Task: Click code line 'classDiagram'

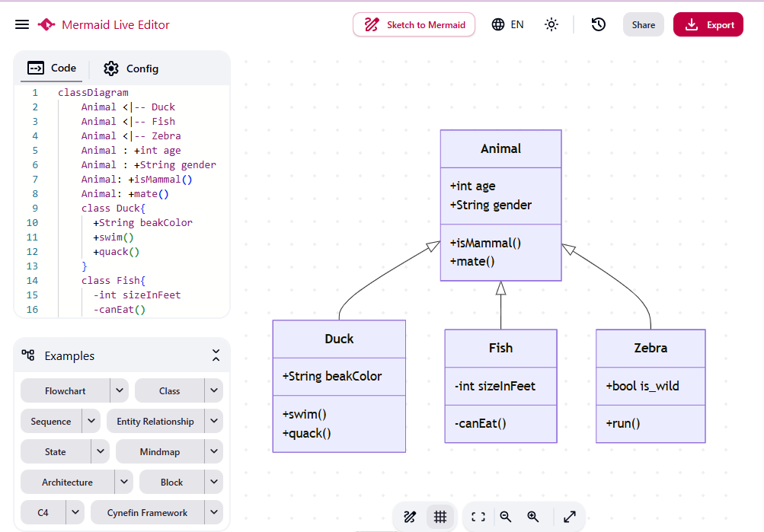Action: (93, 93)
